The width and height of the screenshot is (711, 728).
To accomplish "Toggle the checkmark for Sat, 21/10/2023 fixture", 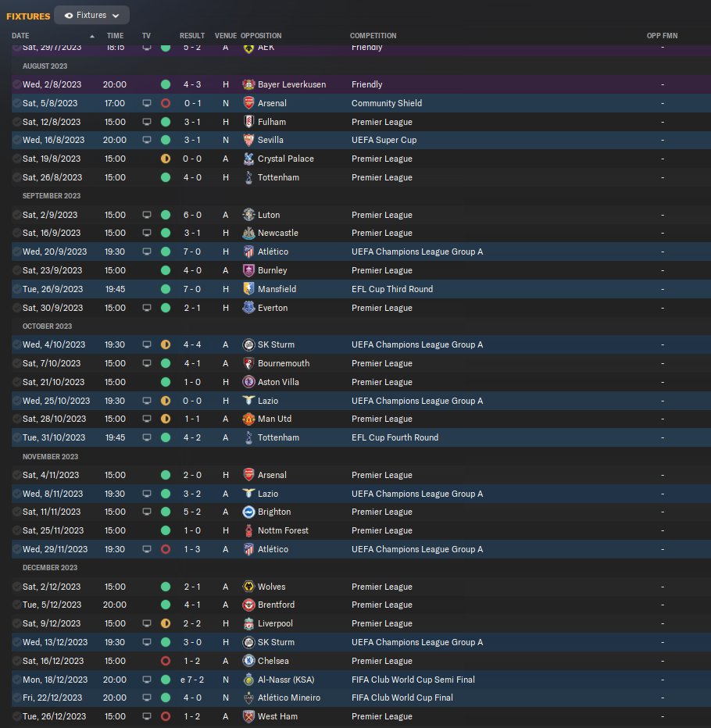I will point(16,382).
